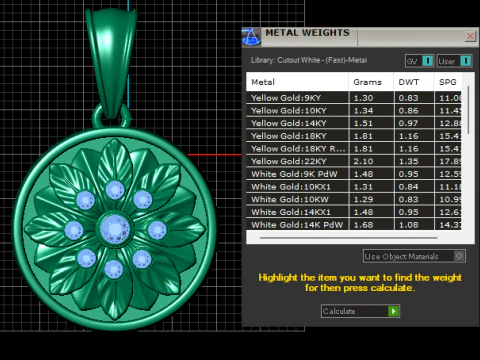Click the Metal Weights scale icon
The height and width of the screenshot is (360, 480).
pyautogui.click(x=251, y=36)
